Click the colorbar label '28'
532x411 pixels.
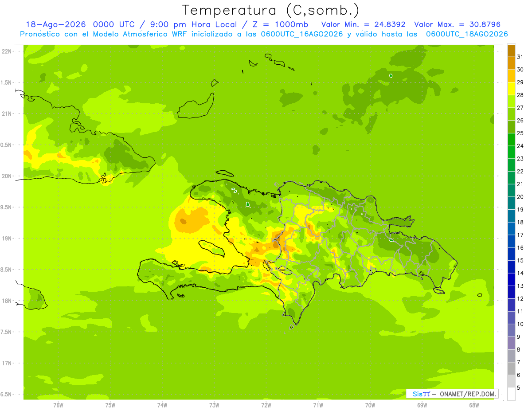pos(520,95)
